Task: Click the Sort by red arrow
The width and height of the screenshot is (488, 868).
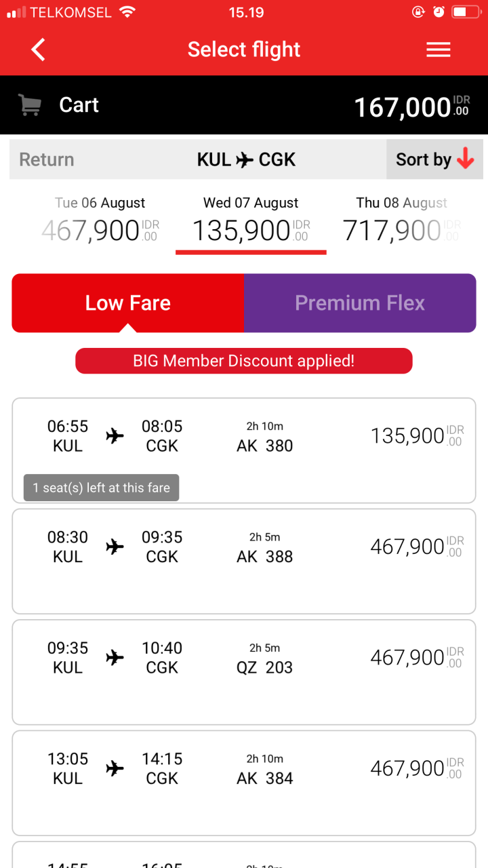Action: tap(466, 159)
